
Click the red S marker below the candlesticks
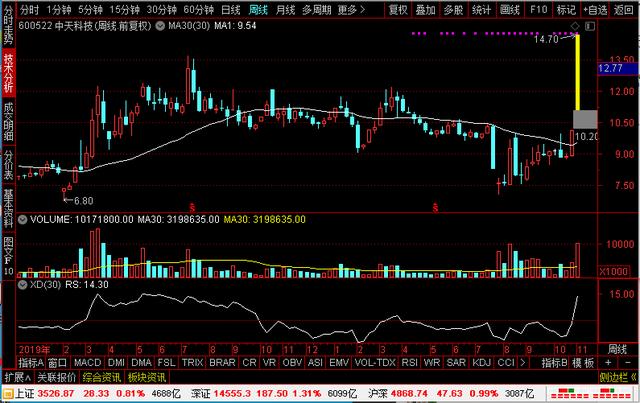pos(435,207)
